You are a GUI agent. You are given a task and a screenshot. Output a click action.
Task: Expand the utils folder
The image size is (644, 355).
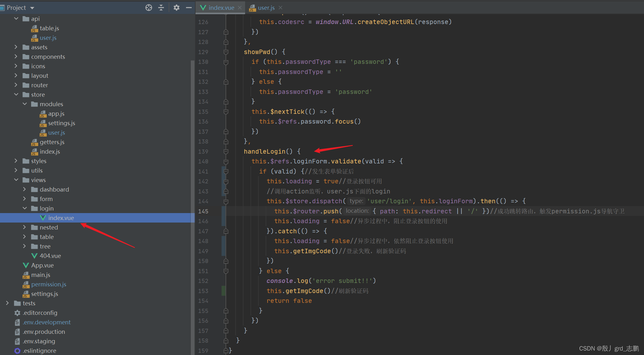pos(16,170)
